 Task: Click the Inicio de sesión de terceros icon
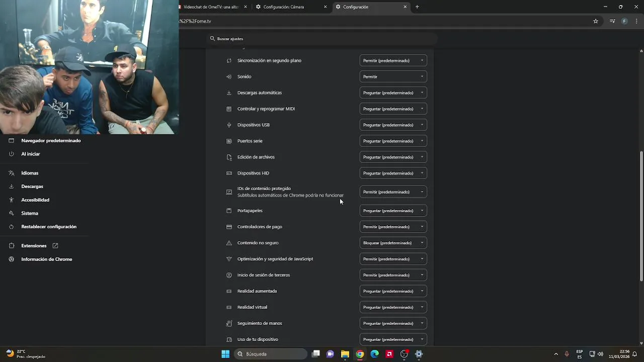click(229, 275)
